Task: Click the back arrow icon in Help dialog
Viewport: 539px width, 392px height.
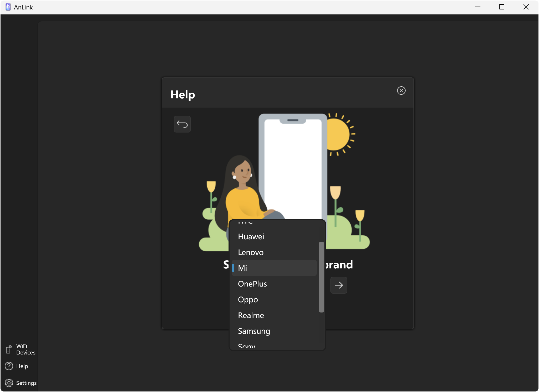Action: (x=182, y=124)
